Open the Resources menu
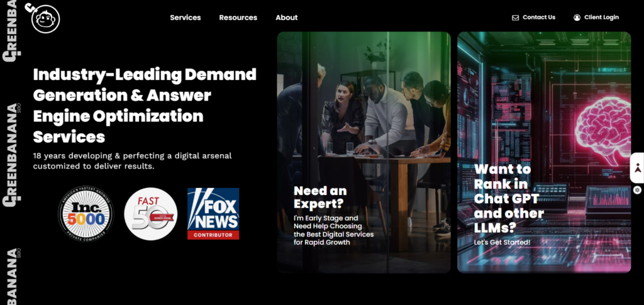 coord(238,18)
